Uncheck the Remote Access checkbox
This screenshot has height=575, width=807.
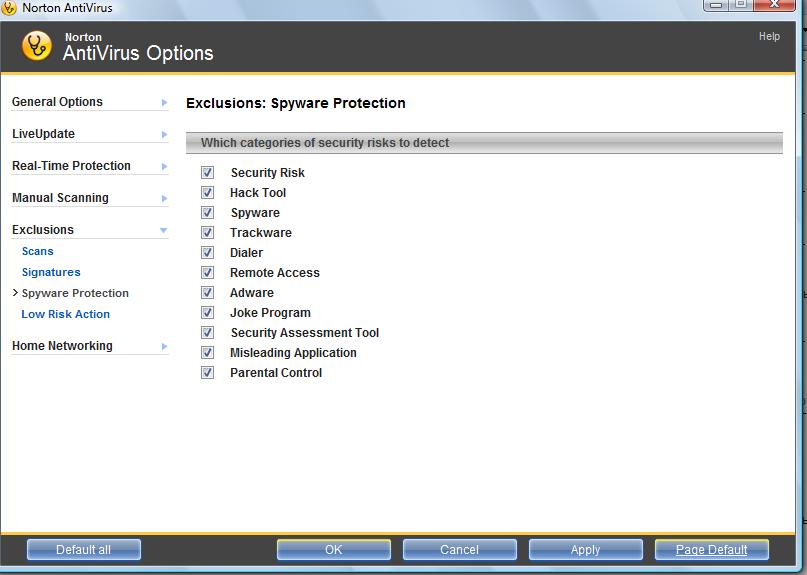[x=207, y=272]
